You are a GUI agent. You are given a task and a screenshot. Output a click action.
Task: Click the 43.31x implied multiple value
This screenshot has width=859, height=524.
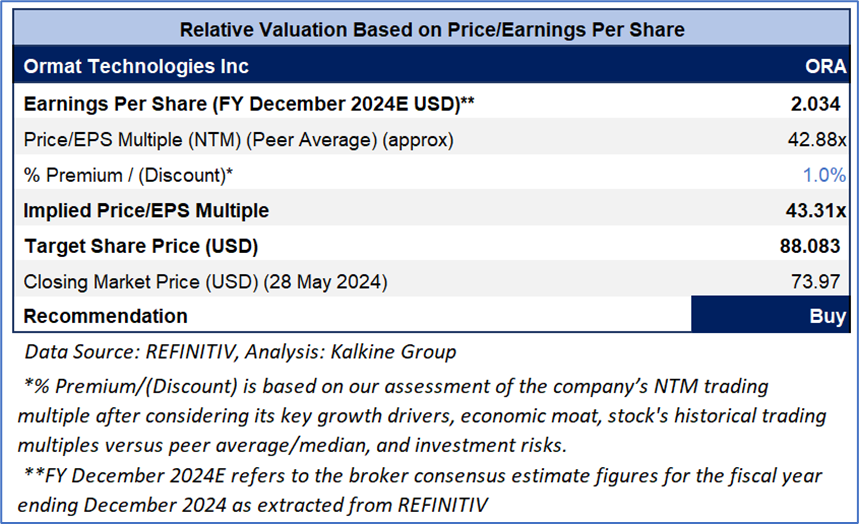pyautogui.click(x=815, y=211)
